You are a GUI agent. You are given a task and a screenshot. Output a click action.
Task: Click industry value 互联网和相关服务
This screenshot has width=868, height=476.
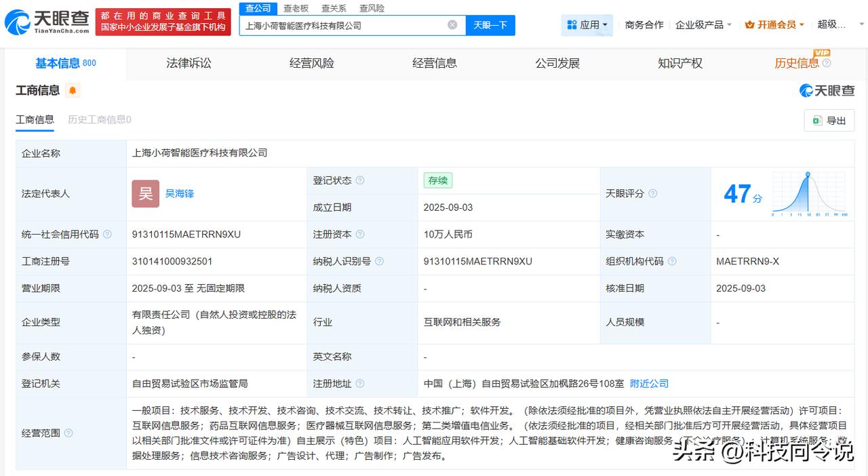tap(462, 322)
